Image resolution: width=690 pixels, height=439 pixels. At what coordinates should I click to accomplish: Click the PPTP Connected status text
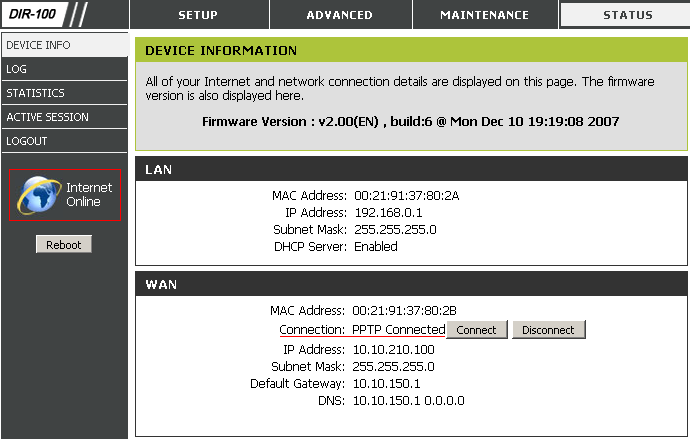[399, 329]
